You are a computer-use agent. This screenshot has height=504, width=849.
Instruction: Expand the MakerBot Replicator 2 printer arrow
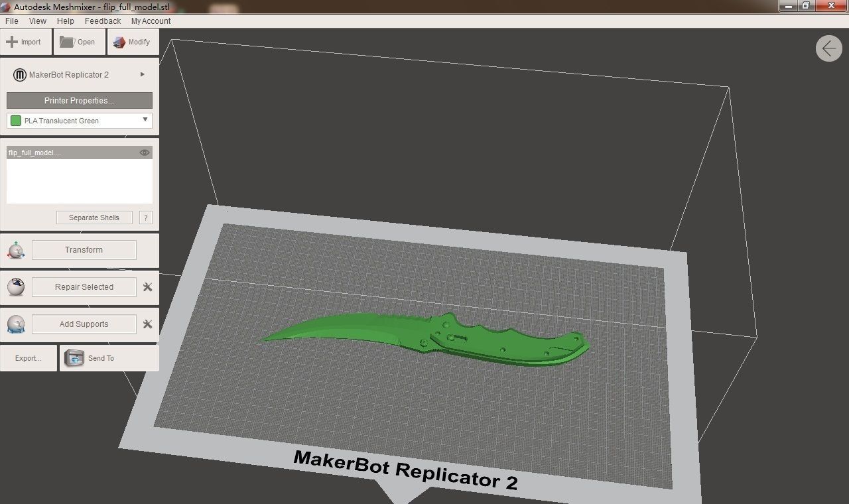point(143,74)
